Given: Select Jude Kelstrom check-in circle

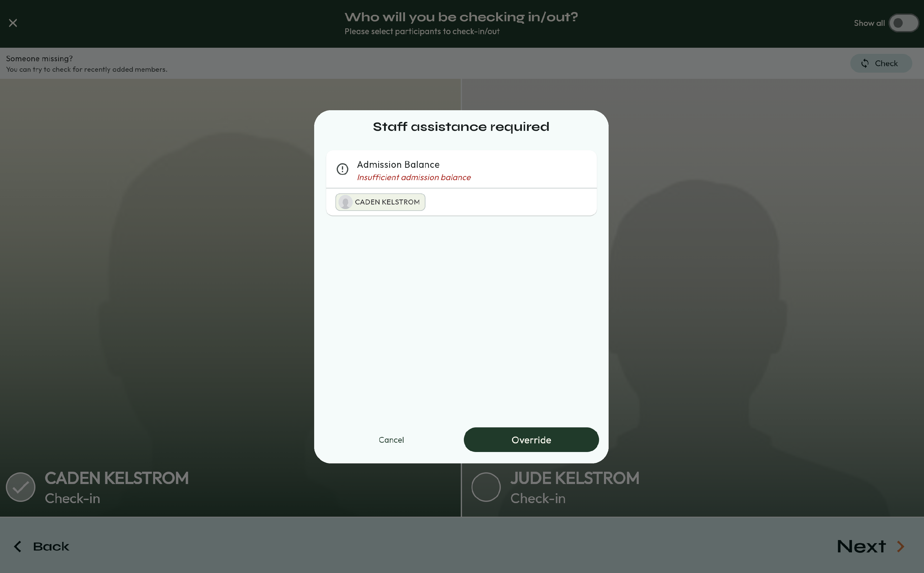Looking at the screenshot, I should 486,487.
